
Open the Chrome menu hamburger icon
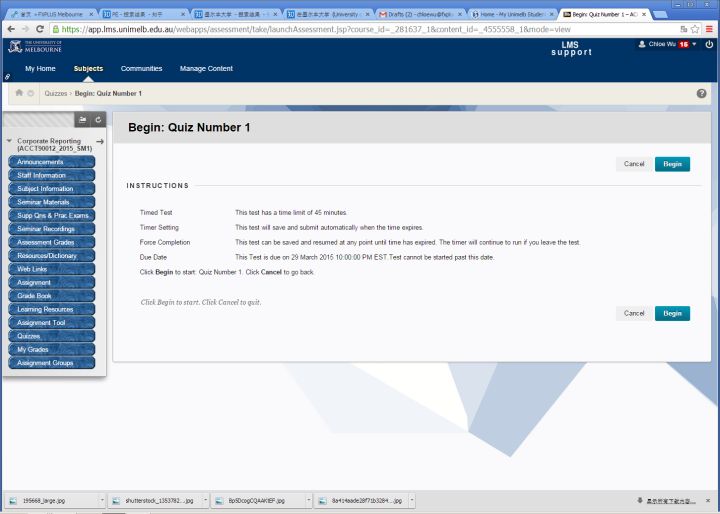pos(709,29)
